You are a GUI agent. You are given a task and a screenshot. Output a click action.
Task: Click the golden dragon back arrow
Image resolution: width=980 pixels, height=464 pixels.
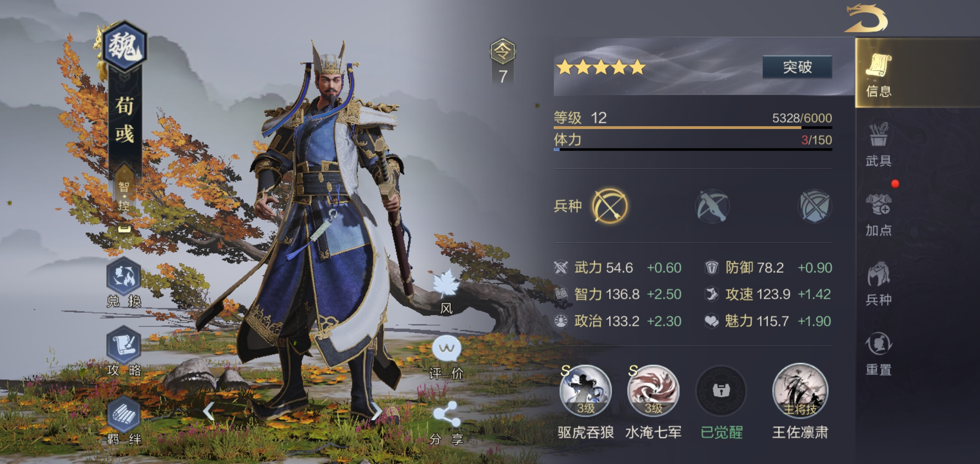[x=866, y=18]
